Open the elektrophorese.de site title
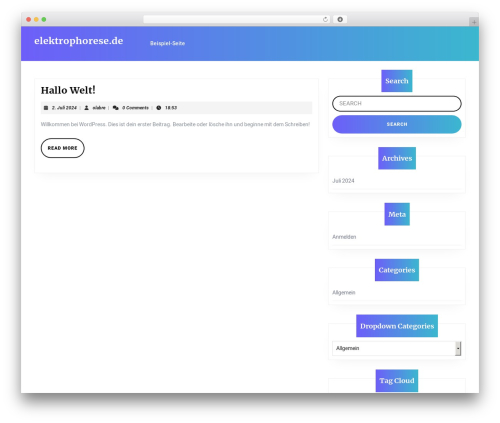 pos(79,41)
